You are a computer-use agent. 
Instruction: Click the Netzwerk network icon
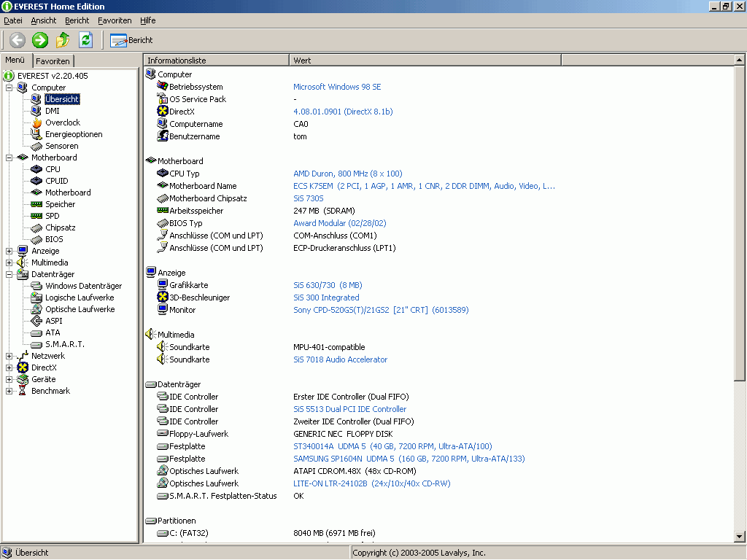23,356
